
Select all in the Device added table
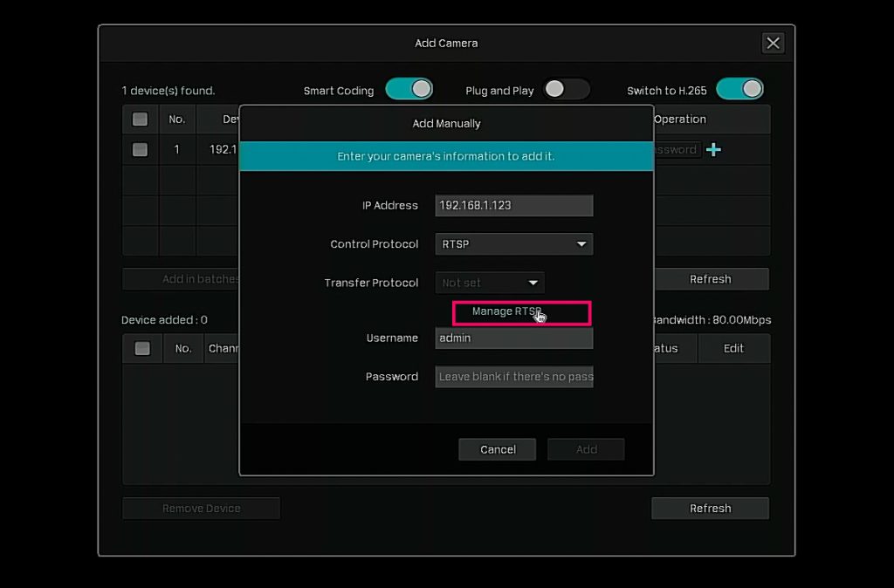142,348
